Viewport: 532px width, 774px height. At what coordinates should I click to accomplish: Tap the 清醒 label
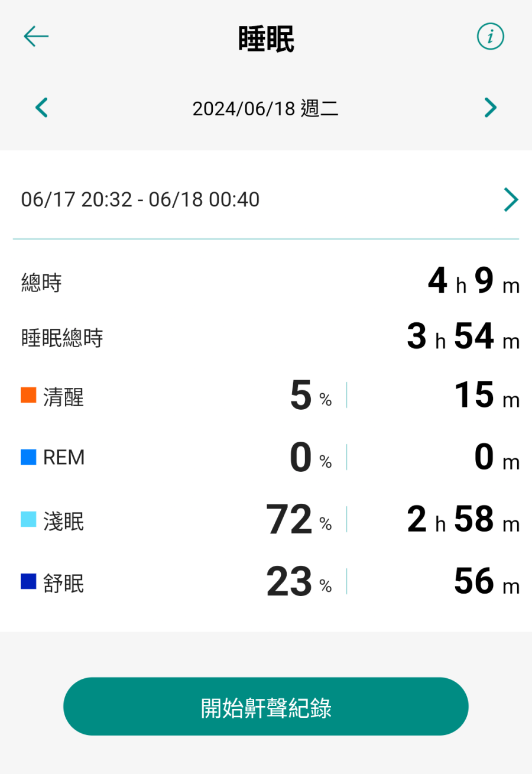tap(63, 397)
